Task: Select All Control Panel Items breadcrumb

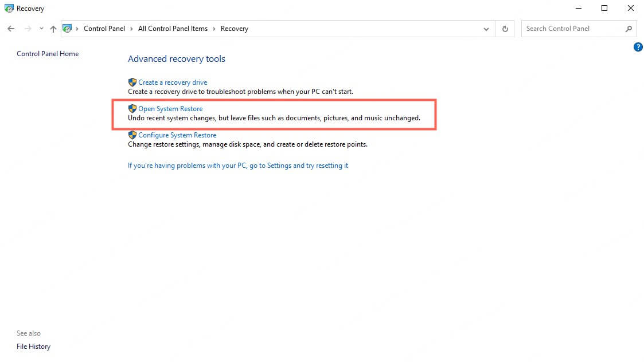Action: coord(173,29)
